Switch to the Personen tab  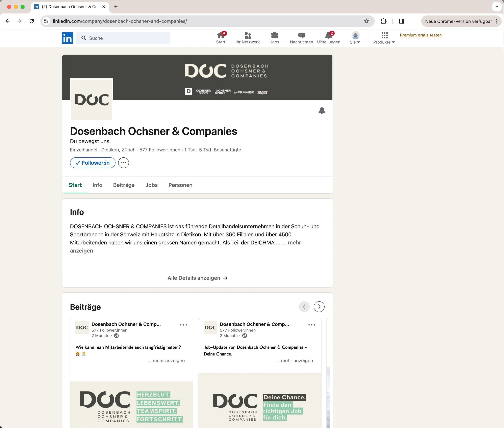(180, 185)
